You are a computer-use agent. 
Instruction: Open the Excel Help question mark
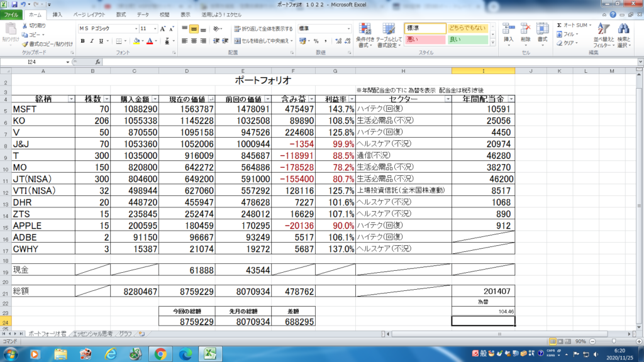pos(613,14)
